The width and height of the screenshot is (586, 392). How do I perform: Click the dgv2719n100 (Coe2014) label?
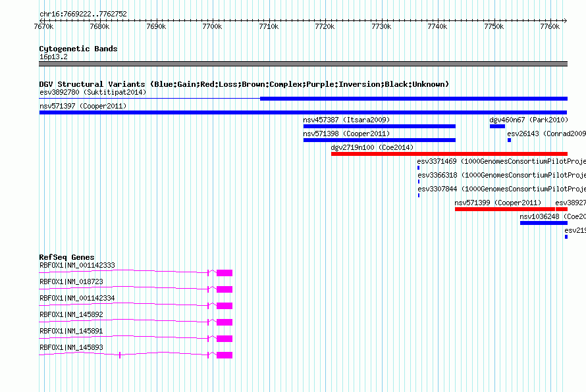coord(372,147)
